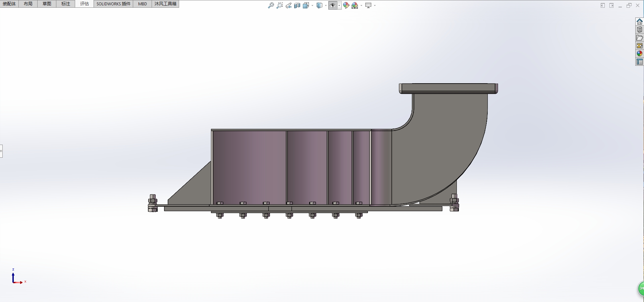Click Apply Scene icon
The width and height of the screenshot is (644, 302).
355,5
